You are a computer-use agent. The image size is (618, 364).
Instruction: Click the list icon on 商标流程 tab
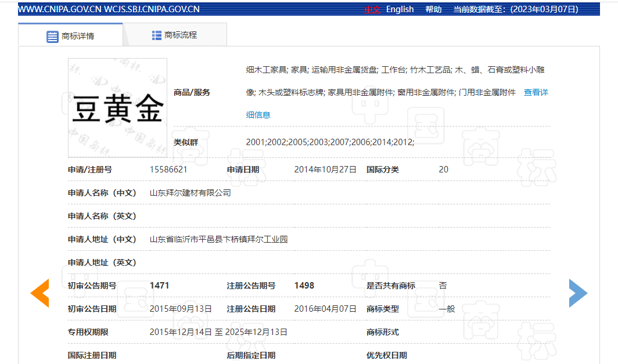pos(157,35)
